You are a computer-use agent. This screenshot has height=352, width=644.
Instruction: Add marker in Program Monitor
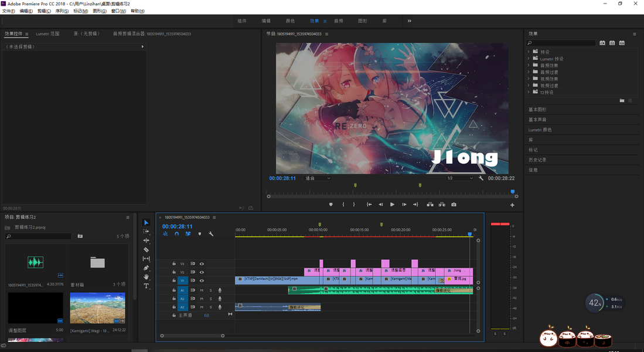(x=330, y=204)
